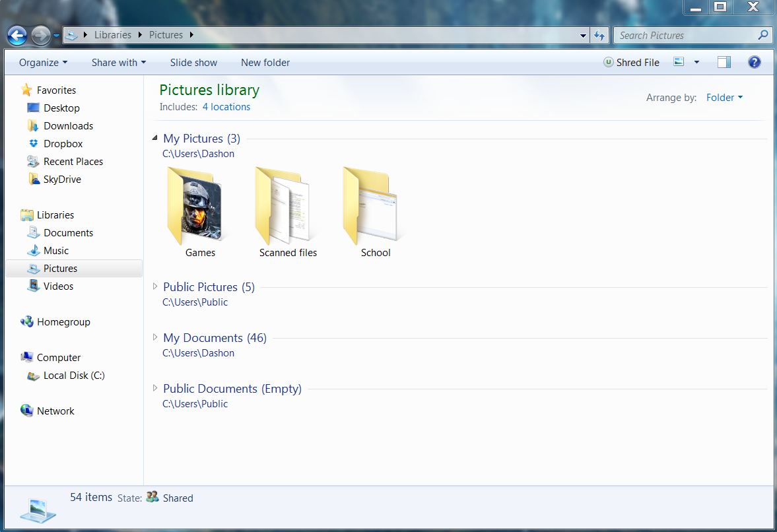Screen dimensions: 777x532
Task: Expand the Public Pictures section
Action: point(155,286)
